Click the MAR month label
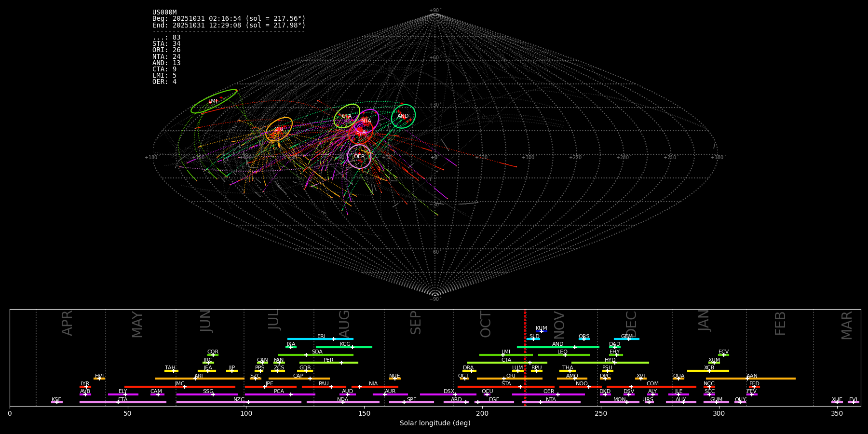 click(x=847, y=325)
